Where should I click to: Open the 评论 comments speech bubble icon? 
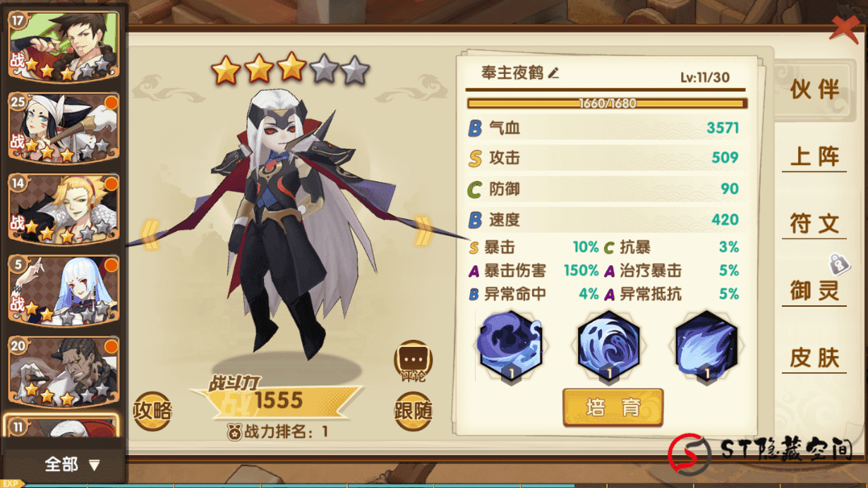point(412,361)
